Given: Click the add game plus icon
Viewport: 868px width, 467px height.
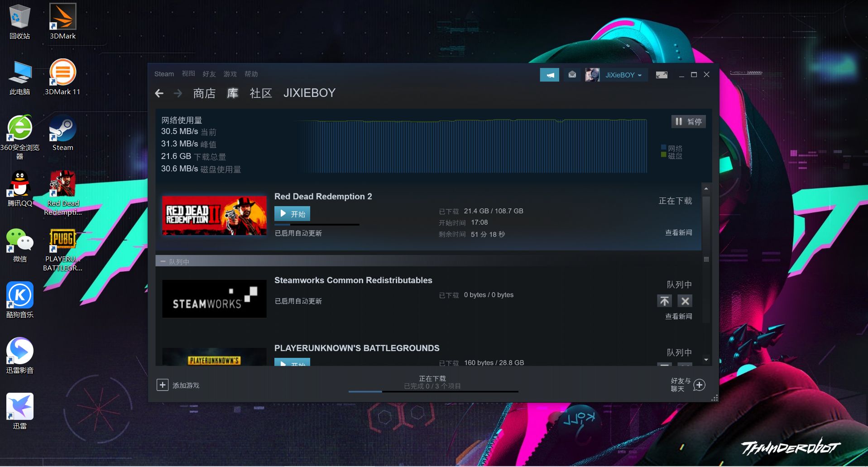Looking at the screenshot, I should 163,385.
